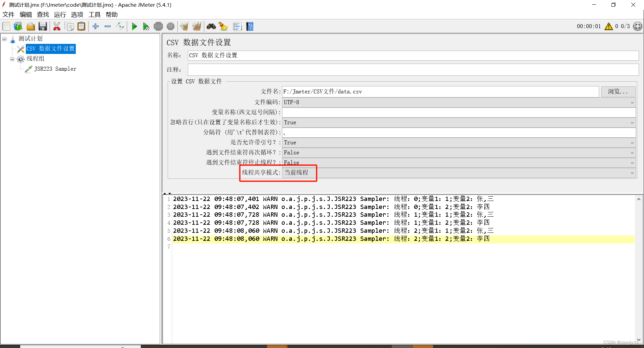This screenshot has width=644, height=348.
Task: Open the 线程共享模式 dropdown
Action: click(632, 173)
